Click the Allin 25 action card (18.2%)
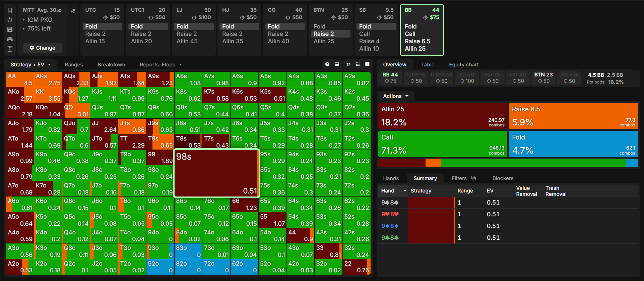The width and height of the screenshot is (644, 281). [443, 116]
